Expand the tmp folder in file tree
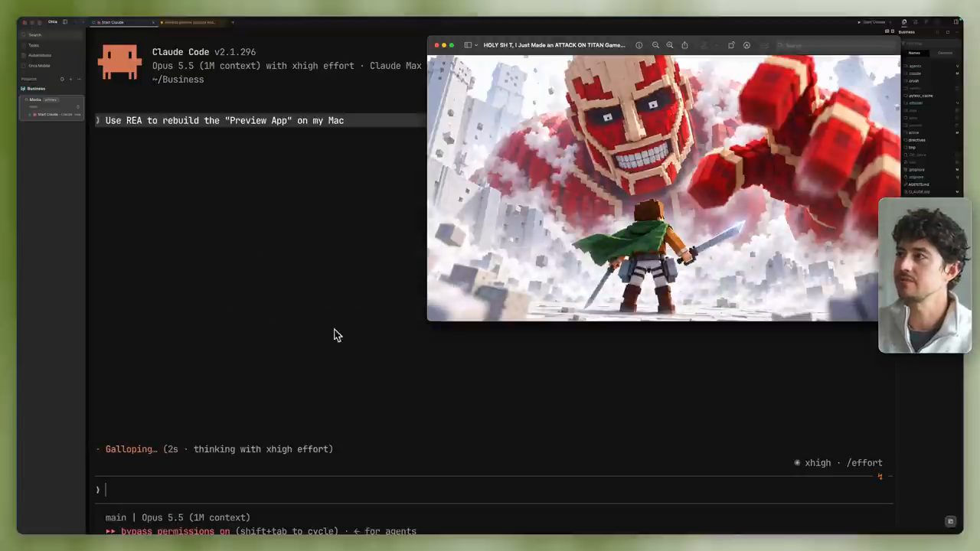 (912, 147)
